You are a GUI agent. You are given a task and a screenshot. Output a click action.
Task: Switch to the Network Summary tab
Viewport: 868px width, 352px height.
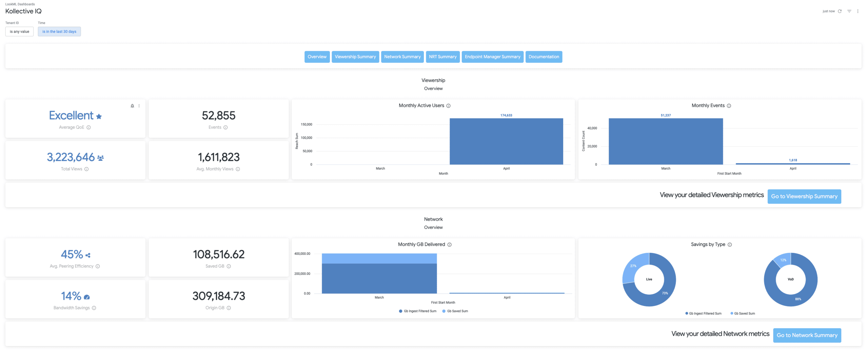tap(402, 57)
